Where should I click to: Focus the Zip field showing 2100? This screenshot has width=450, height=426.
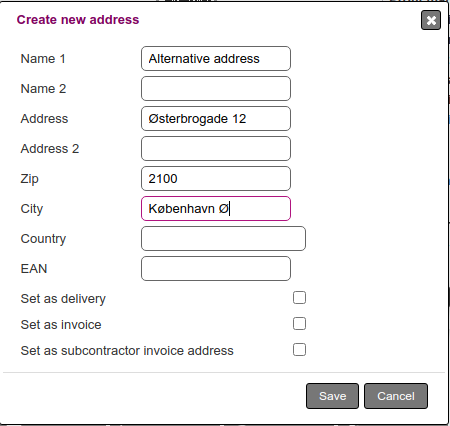coord(216,179)
